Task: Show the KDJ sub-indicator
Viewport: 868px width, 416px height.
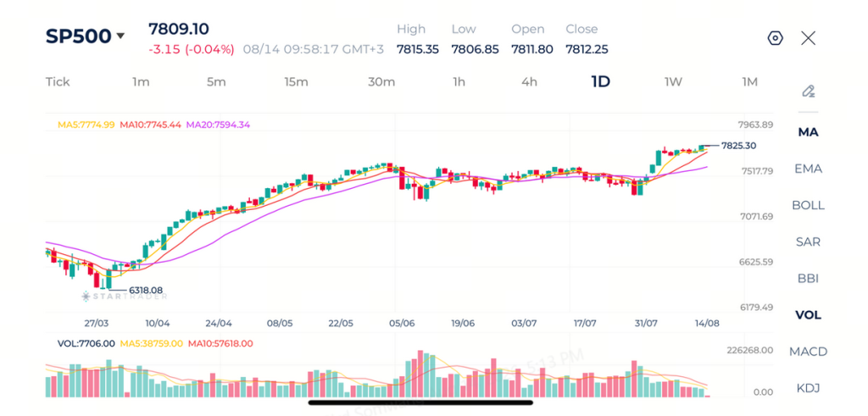Action: point(808,388)
